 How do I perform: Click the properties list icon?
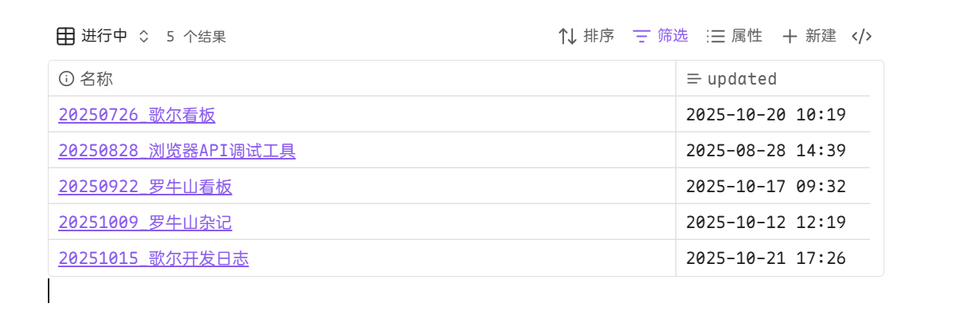tap(715, 36)
